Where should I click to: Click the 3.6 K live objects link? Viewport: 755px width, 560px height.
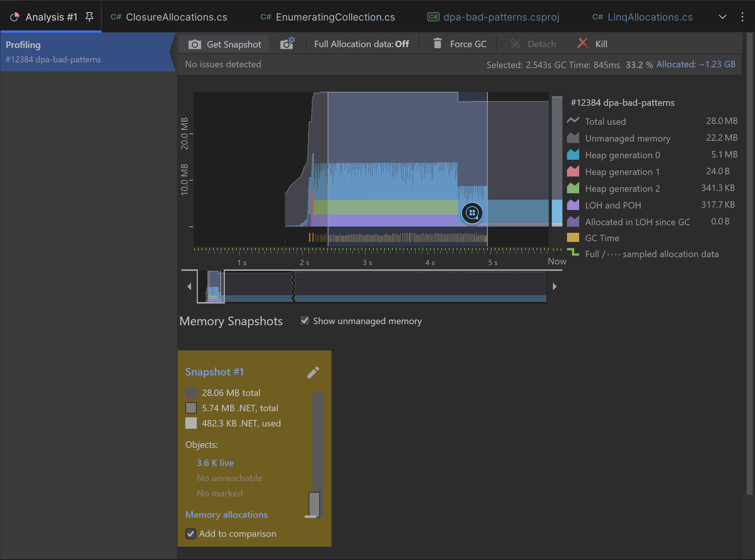click(x=215, y=463)
